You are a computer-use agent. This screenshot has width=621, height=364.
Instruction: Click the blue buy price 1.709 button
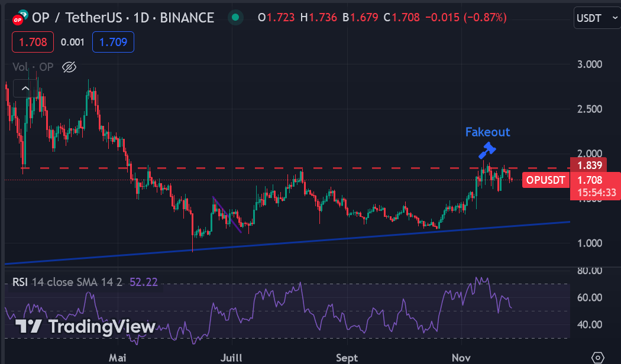tap(114, 42)
